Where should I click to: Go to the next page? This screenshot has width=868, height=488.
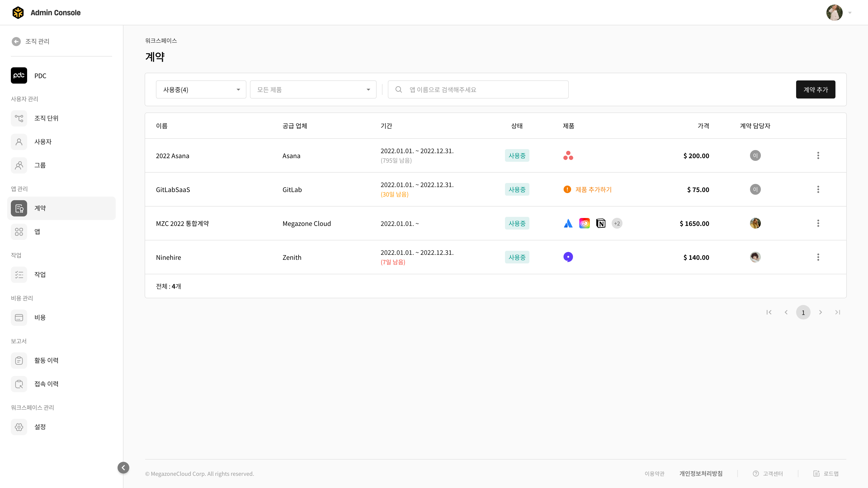[821, 312]
